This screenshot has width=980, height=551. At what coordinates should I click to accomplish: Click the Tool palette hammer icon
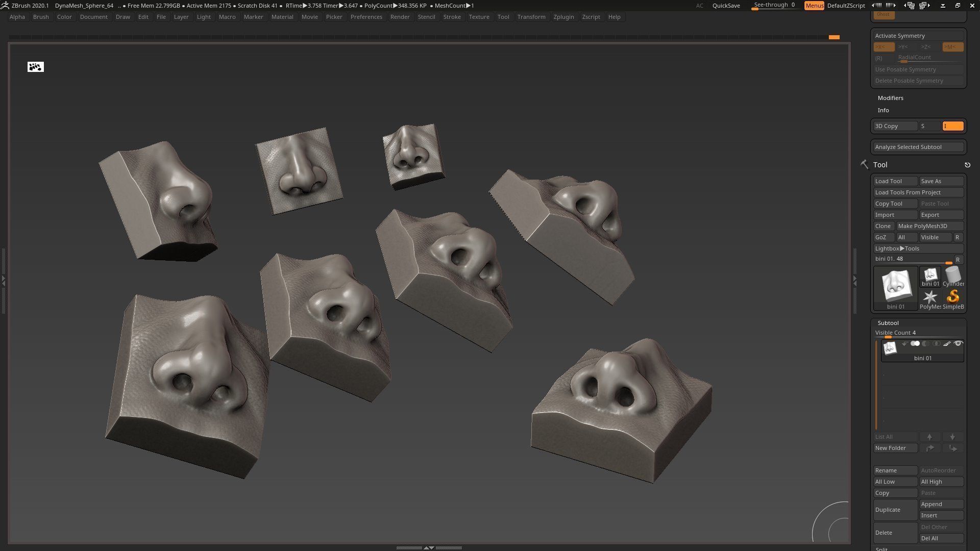[864, 164]
